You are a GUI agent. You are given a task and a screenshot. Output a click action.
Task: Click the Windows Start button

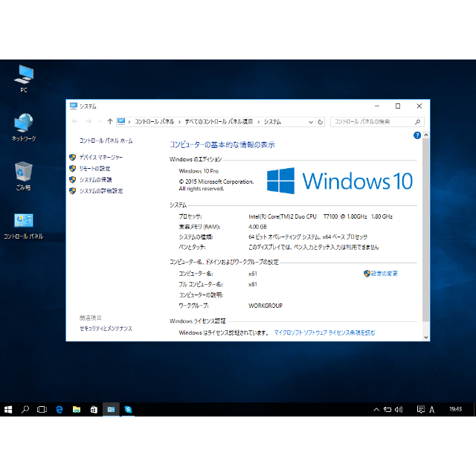coord(8,410)
